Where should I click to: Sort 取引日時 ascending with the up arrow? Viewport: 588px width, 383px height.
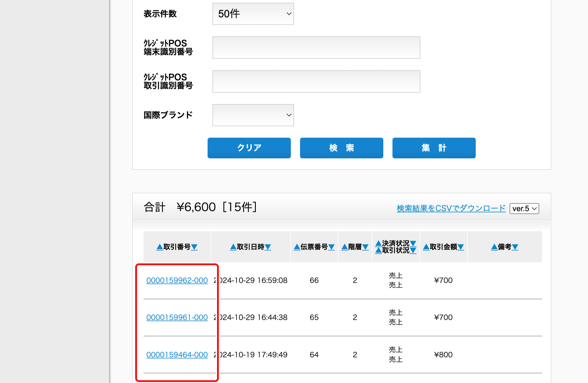click(x=233, y=247)
